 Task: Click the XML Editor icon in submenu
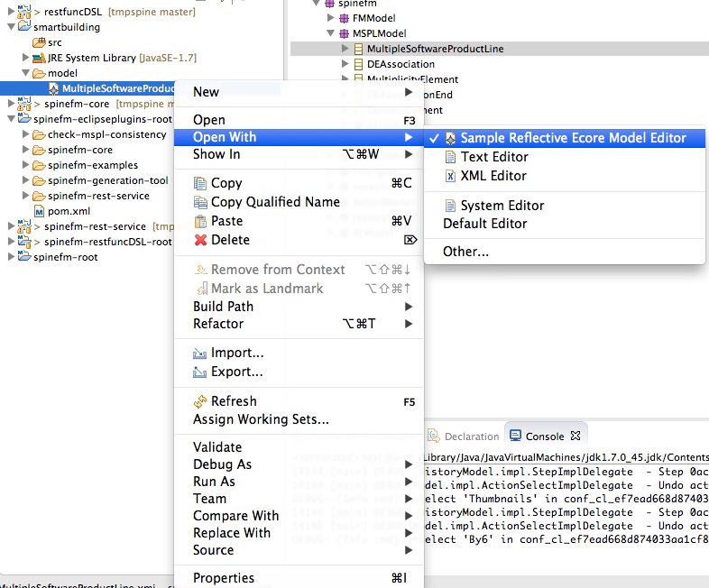click(450, 176)
